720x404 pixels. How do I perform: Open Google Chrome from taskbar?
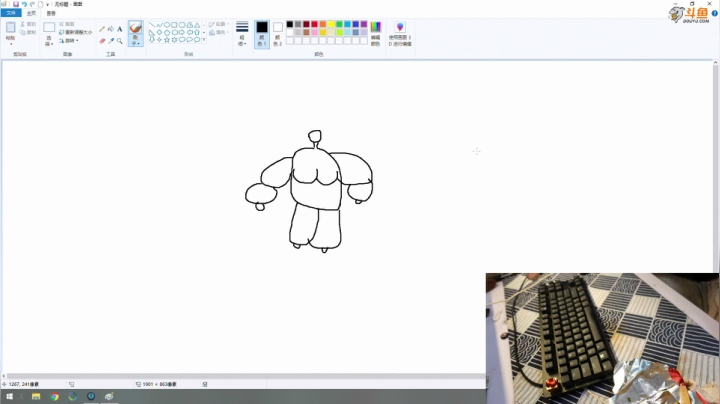55,396
